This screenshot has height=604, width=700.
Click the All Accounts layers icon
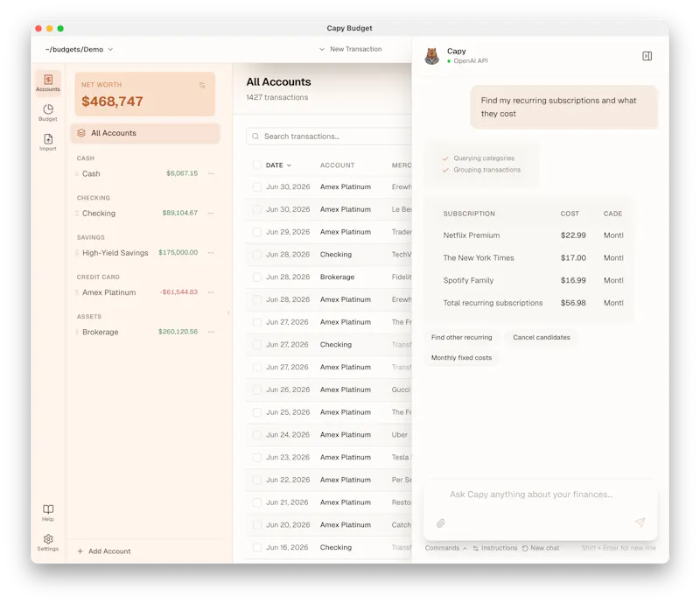(x=81, y=133)
